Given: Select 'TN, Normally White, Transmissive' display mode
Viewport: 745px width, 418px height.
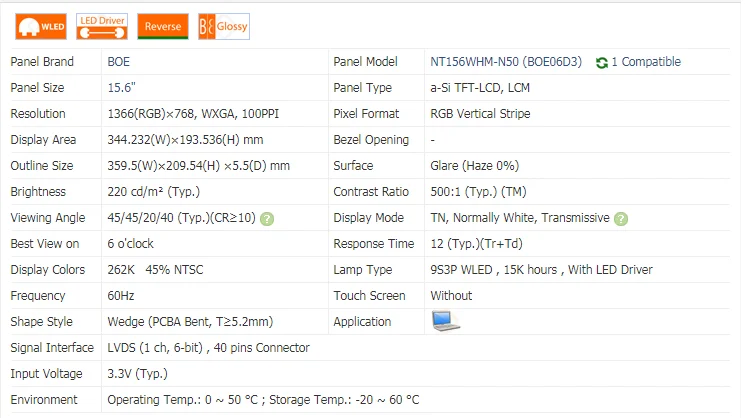Looking at the screenshot, I should pyautogui.click(x=520, y=218).
